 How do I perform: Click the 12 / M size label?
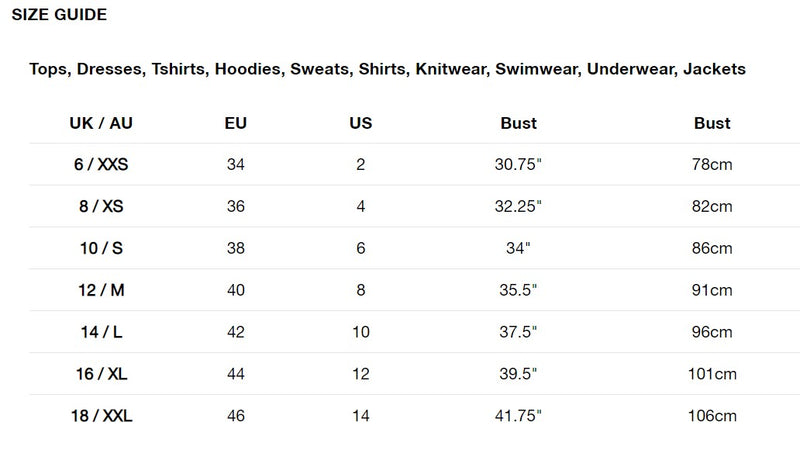[101, 290]
